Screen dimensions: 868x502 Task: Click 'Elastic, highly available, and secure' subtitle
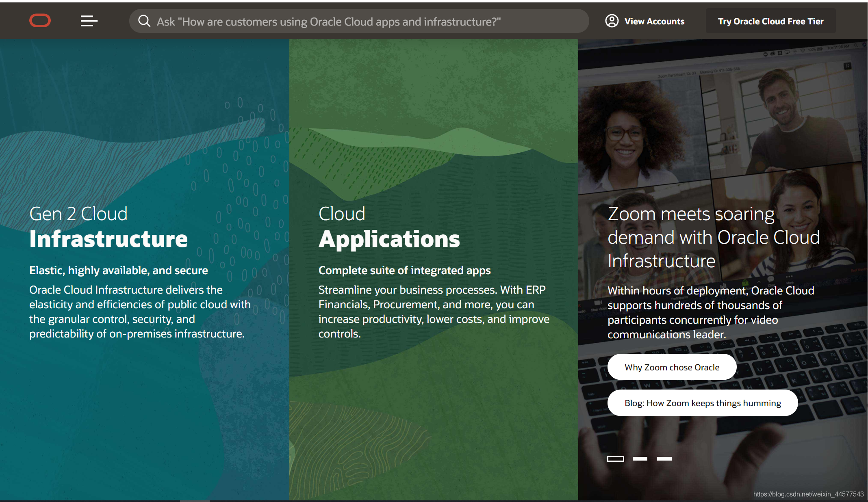118,270
